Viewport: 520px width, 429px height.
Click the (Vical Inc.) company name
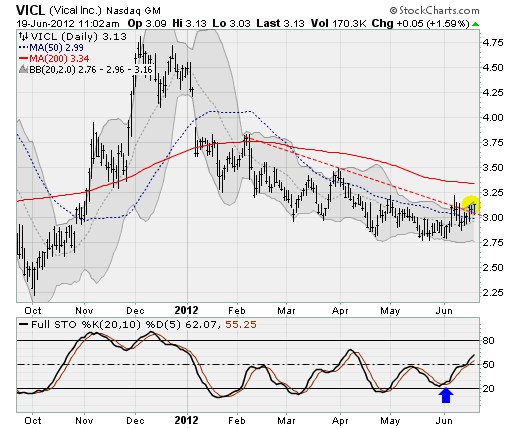click(x=75, y=11)
